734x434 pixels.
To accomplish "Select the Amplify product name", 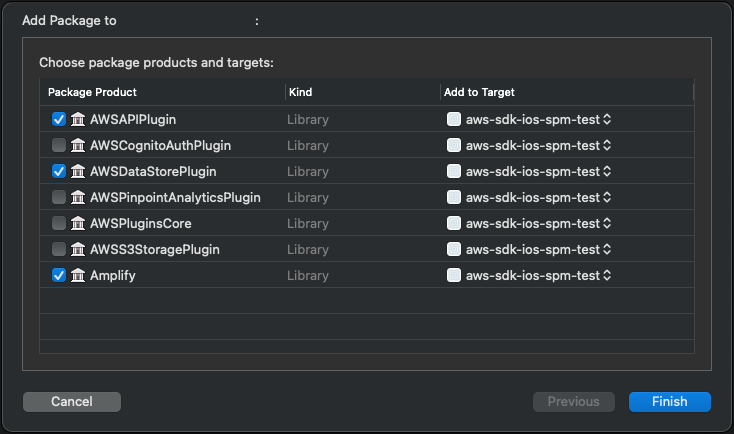I will coord(113,275).
